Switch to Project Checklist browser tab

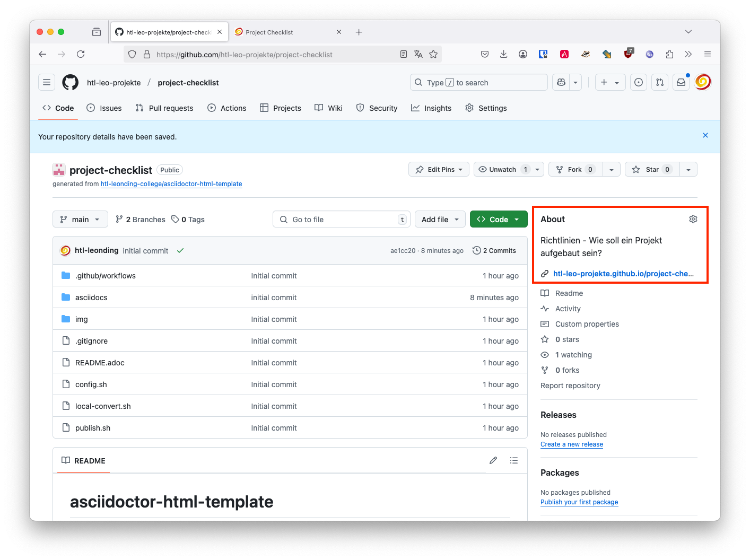(289, 32)
